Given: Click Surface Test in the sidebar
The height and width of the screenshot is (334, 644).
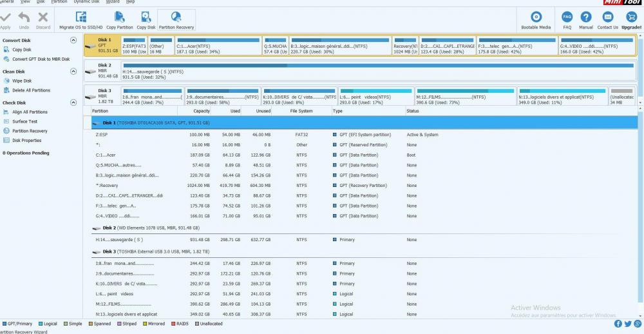Looking at the screenshot, I should (24, 121).
